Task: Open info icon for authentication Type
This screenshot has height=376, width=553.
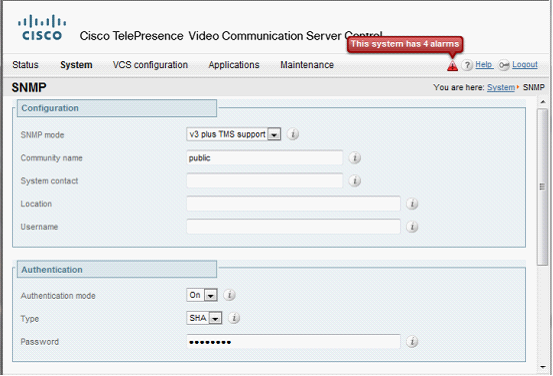Action: click(234, 318)
